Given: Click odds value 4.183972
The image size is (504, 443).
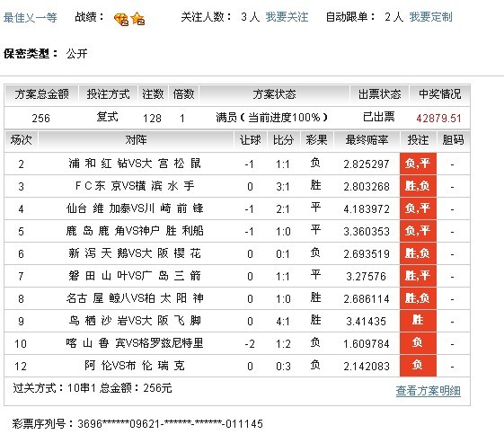Looking at the screenshot, I should click(x=367, y=209).
